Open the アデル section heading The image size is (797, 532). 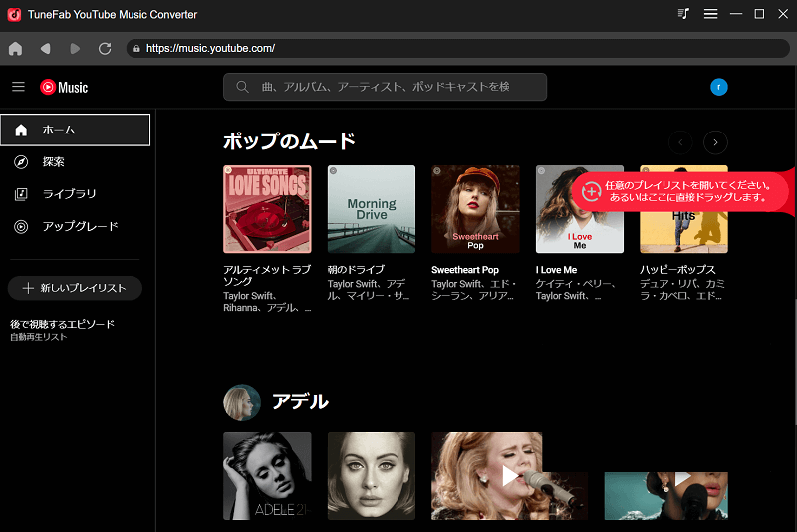pos(300,401)
